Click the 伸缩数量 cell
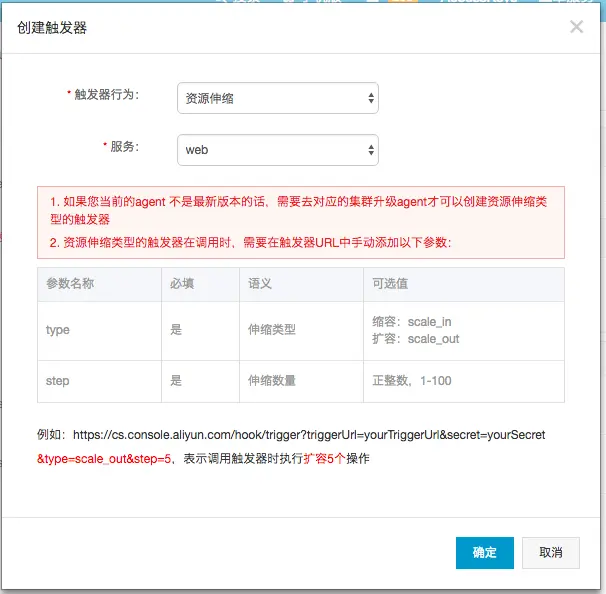The image size is (606, 594). click(301, 381)
